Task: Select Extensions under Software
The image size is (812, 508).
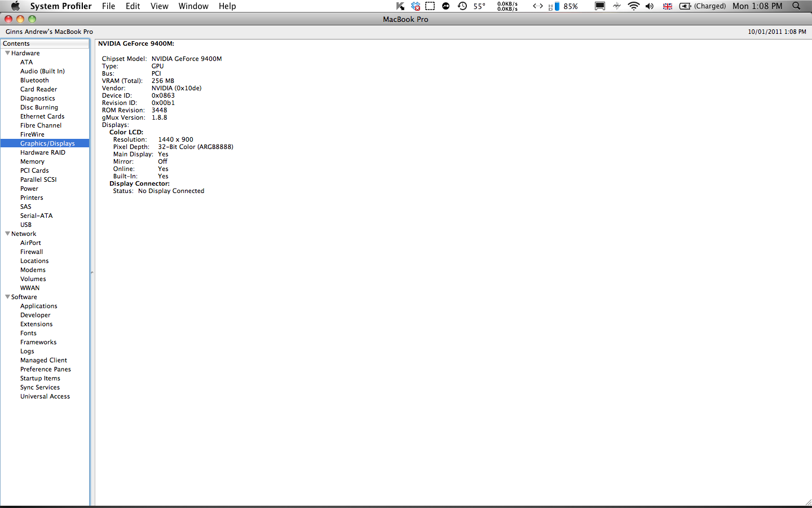Action: (36, 324)
